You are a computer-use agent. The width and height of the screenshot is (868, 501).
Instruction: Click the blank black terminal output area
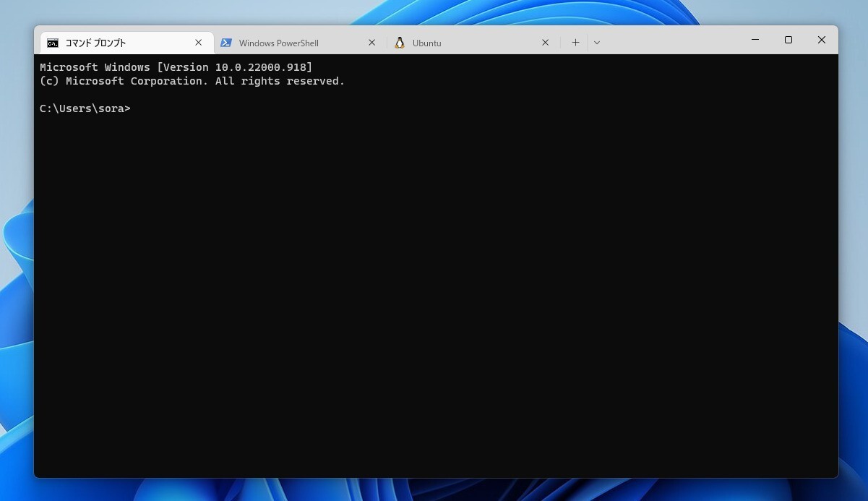click(x=434, y=289)
